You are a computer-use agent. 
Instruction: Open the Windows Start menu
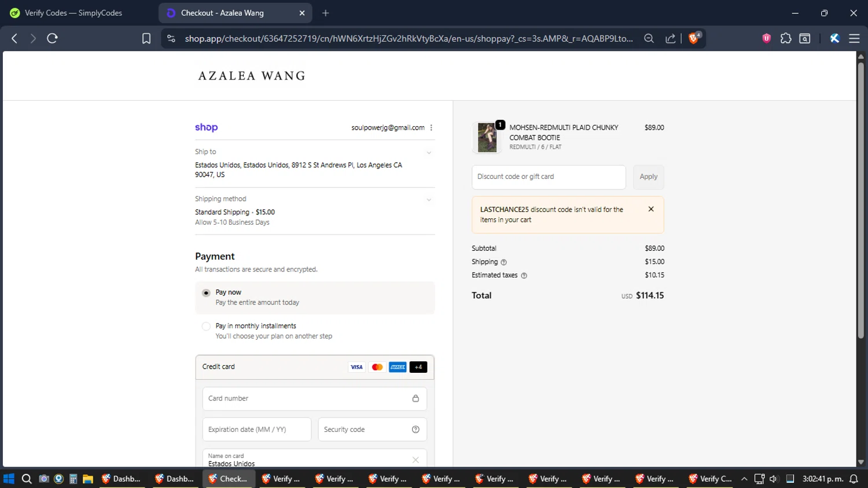click(9, 479)
